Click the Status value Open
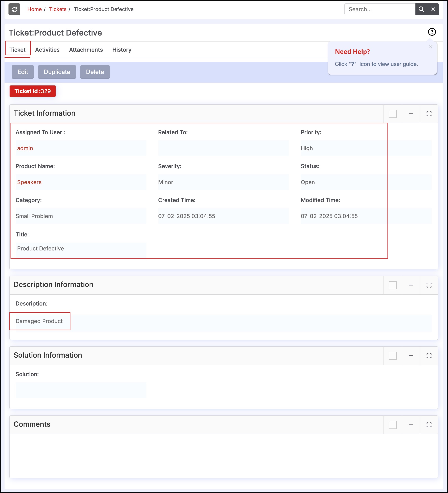 pyautogui.click(x=308, y=182)
